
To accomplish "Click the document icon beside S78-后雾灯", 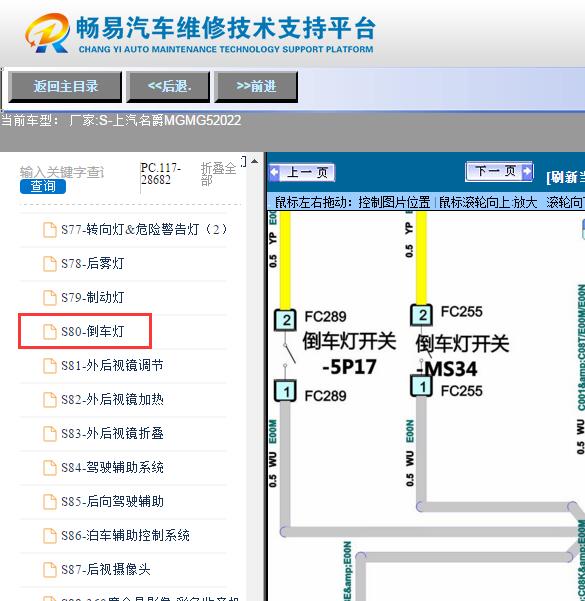I will 49,264.
